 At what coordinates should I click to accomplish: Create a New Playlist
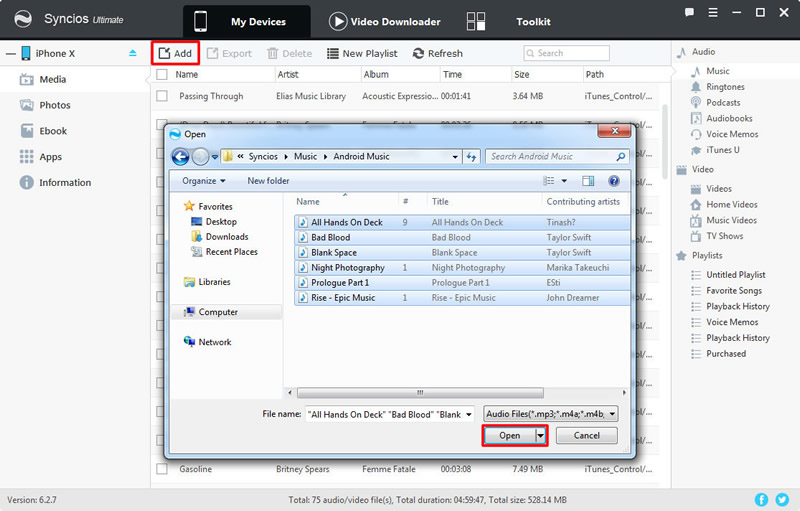click(x=362, y=53)
